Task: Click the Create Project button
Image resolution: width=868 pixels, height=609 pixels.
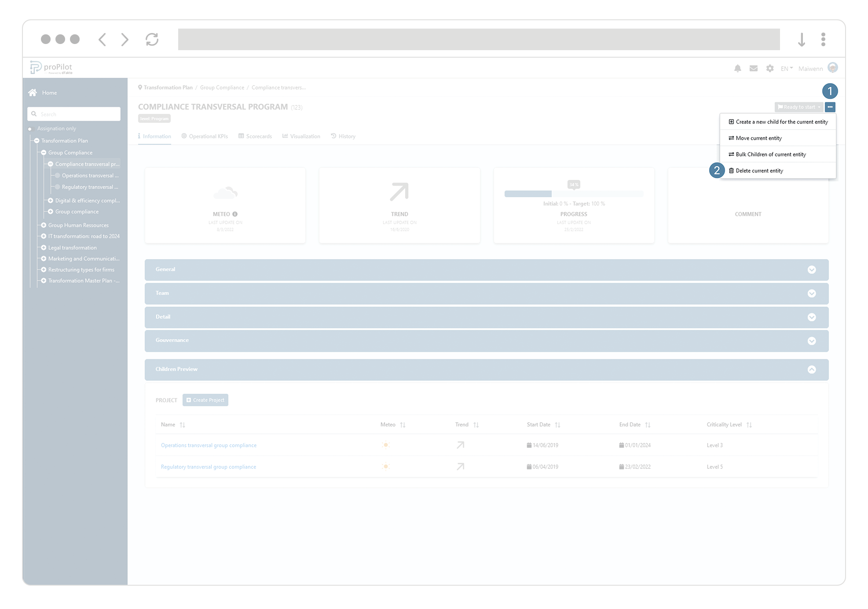Action: [x=205, y=400]
